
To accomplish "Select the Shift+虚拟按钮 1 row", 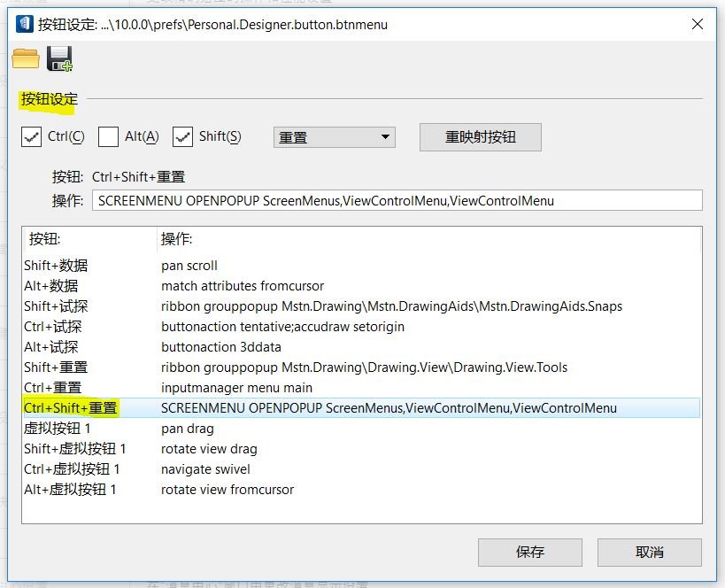I will click(361, 449).
